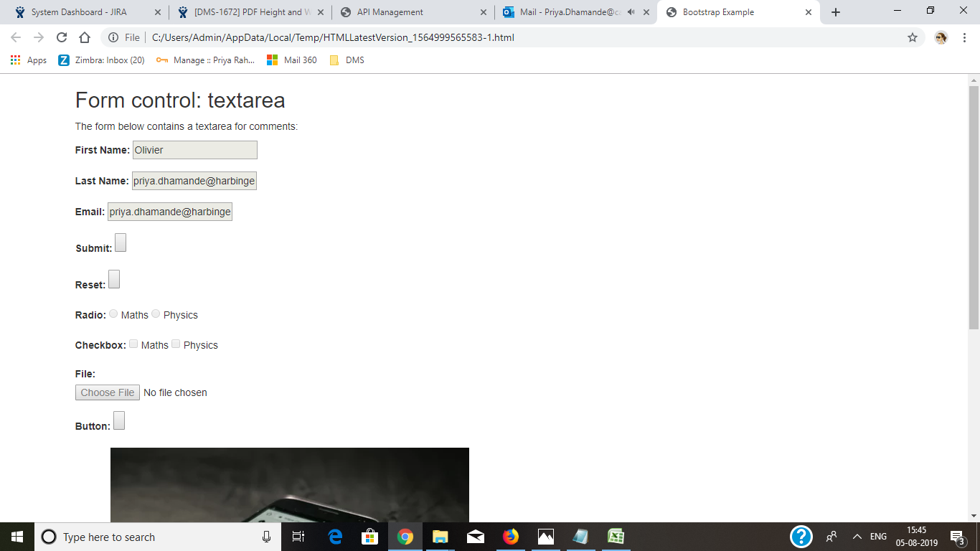Open the Mail 360 bookmark
This screenshot has width=980, height=551.
click(291, 60)
